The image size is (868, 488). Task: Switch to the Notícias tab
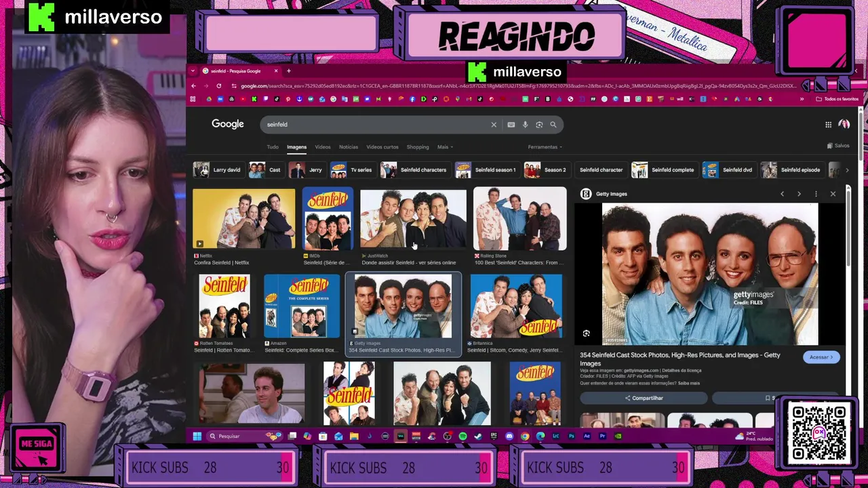[x=349, y=147]
